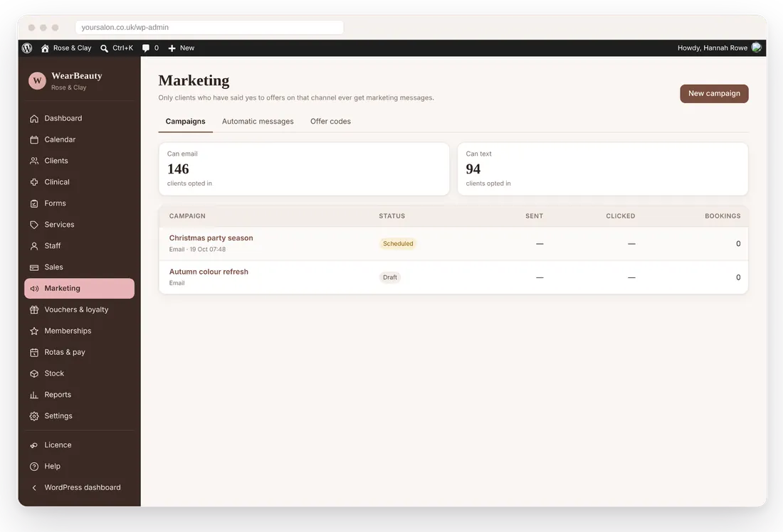This screenshot has width=783, height=532.
Task: Return to WordPress dashboard
Action: [80, 488]
